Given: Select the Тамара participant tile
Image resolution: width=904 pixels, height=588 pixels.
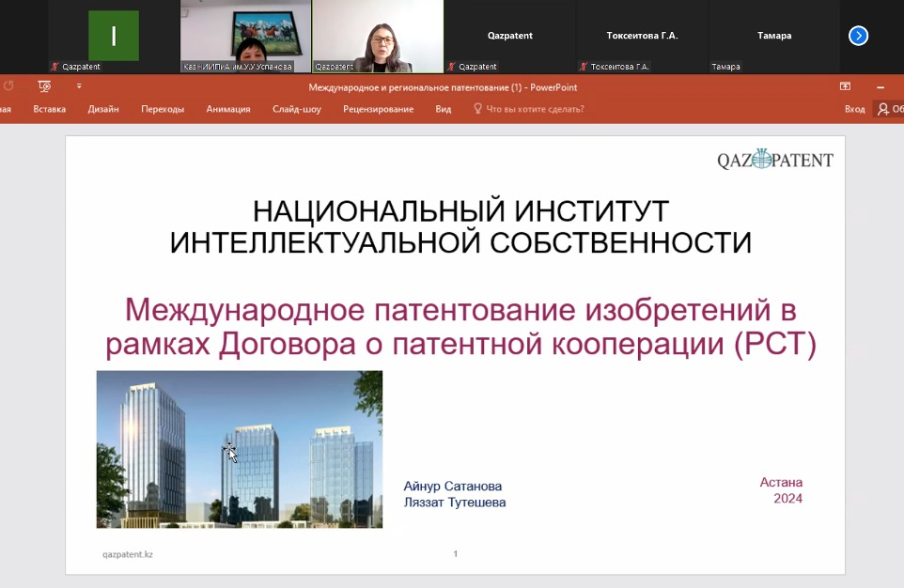Looking at the screenshot, I should click(x=773, y=36).
